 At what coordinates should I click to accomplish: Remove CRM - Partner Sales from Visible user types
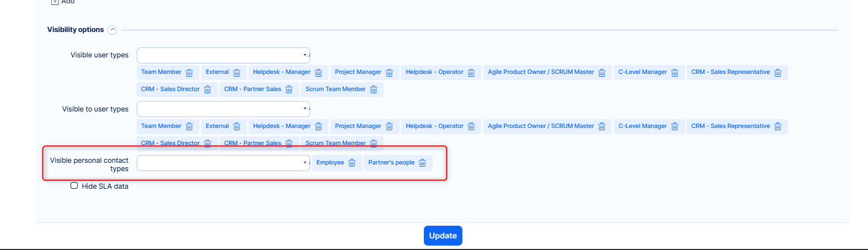(x=289, y=89)
